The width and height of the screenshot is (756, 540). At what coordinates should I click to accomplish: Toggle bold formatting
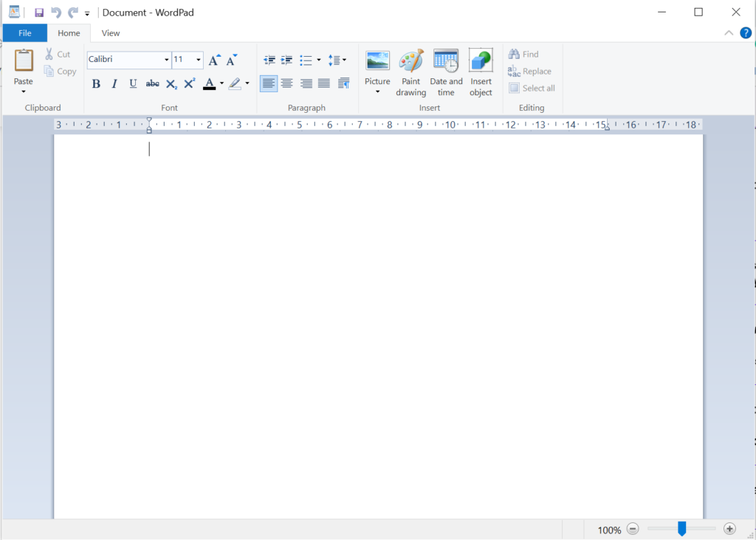(x=96, y=83)
